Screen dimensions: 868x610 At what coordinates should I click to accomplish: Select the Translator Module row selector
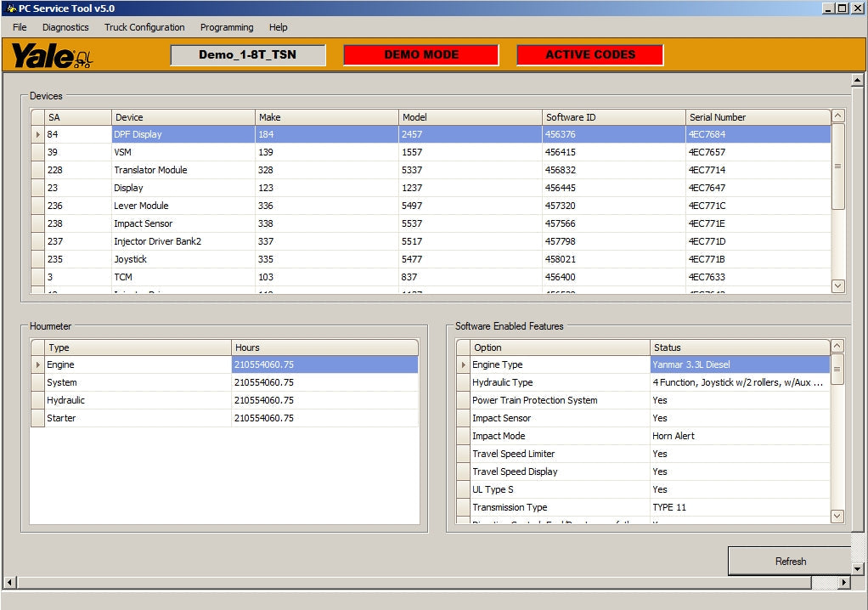(x=37, y=170)
